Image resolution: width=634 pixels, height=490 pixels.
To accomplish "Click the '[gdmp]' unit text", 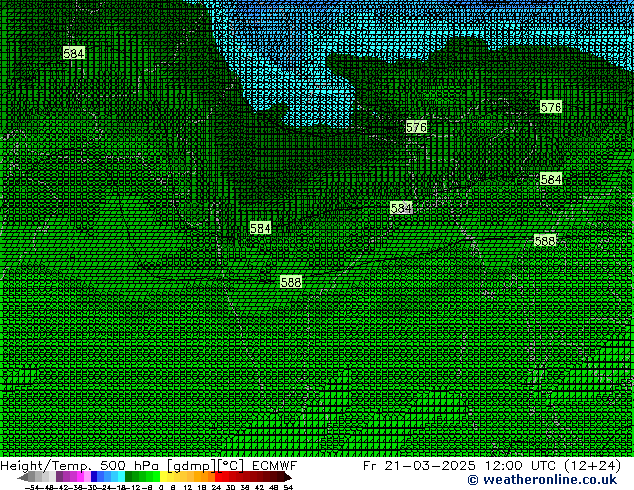I will 192,466.
